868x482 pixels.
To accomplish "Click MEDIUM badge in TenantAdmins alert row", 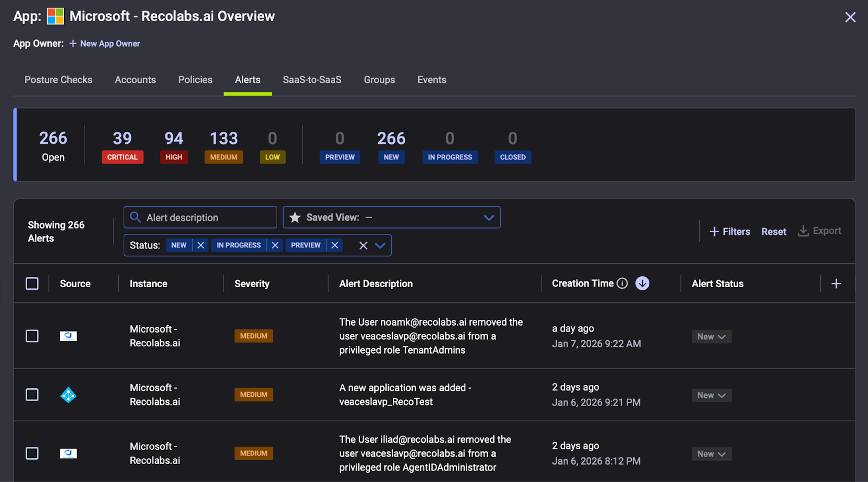I will [253, 336].
